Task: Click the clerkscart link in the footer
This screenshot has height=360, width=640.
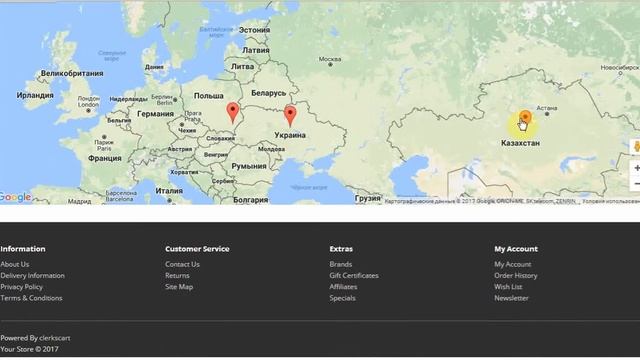Action: click(55, 338)
